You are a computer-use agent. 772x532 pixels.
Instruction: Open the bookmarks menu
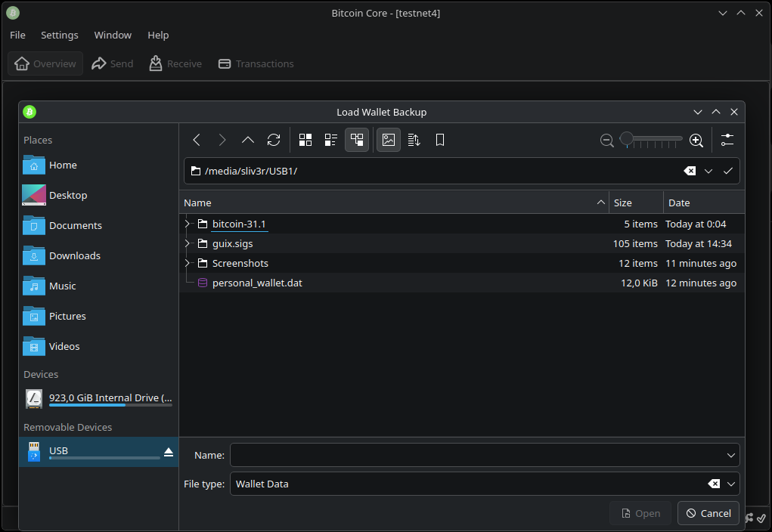click(439, 141)
